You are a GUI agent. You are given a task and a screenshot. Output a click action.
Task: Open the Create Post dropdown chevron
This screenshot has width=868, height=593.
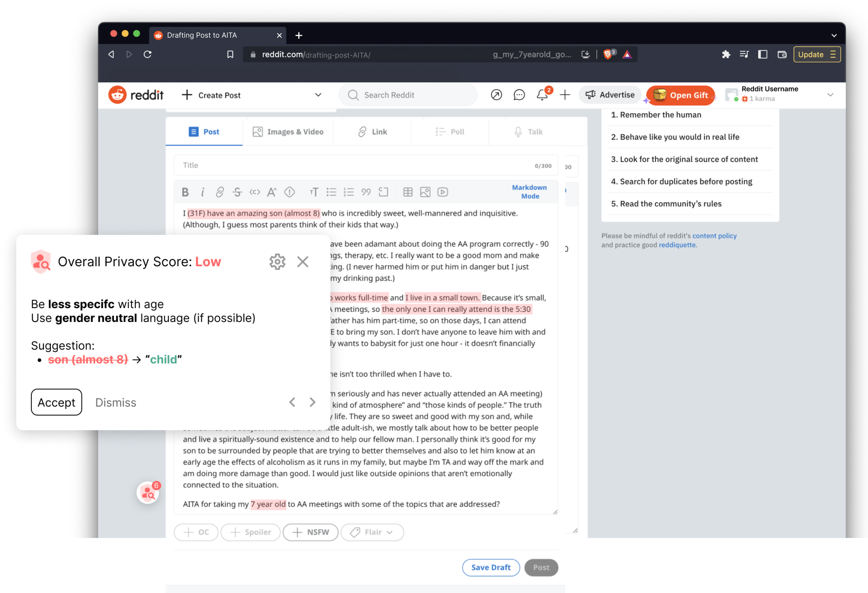[x=318, y=95]
